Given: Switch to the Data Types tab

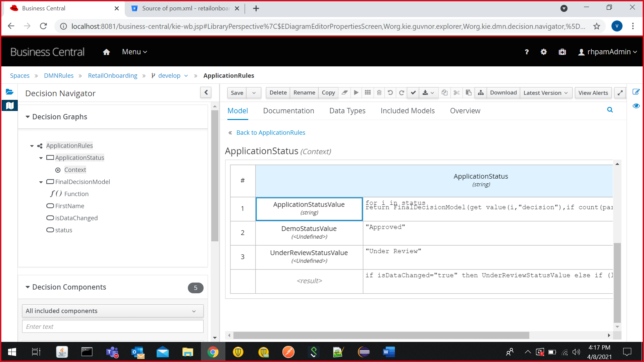Looking at the screenshot, I should coord(347,111).
